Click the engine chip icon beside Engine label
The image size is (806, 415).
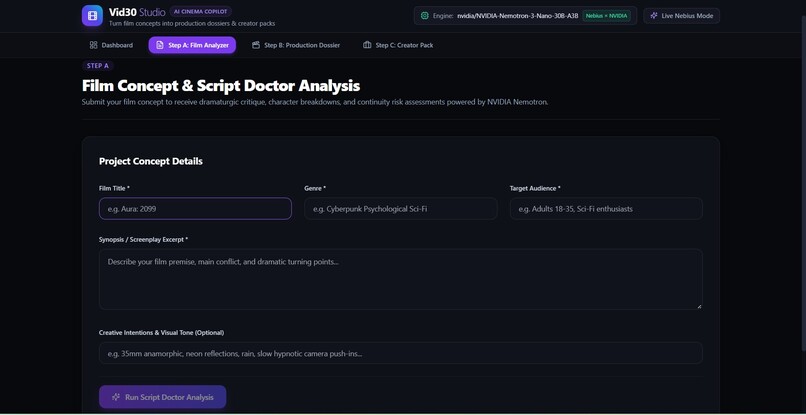[425, 16]
